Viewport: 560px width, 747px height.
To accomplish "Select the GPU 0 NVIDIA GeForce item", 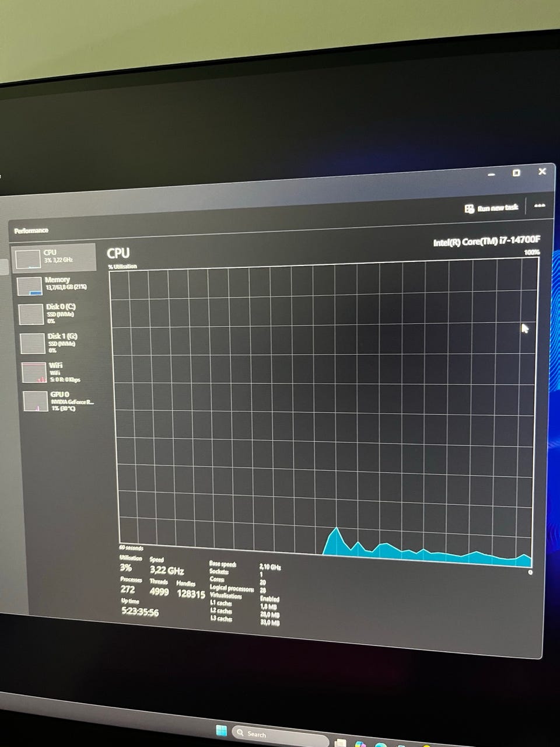I will tap(58, 401).
